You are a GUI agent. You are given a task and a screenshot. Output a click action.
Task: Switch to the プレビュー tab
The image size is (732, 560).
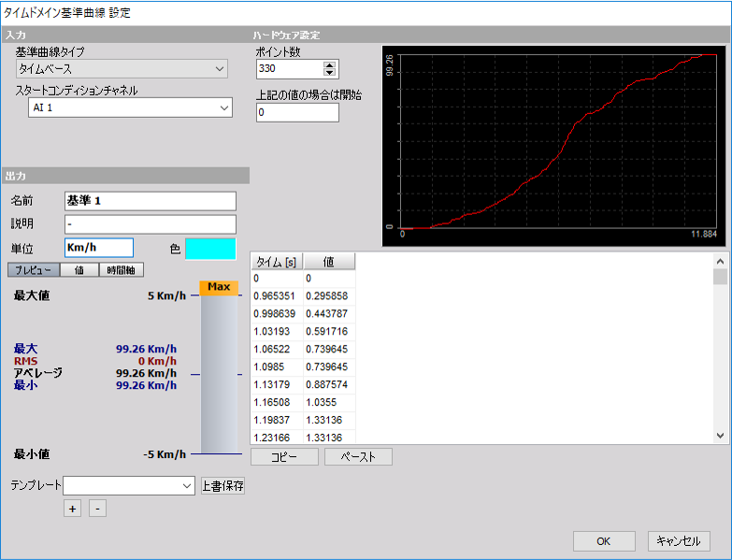point(34,270)
